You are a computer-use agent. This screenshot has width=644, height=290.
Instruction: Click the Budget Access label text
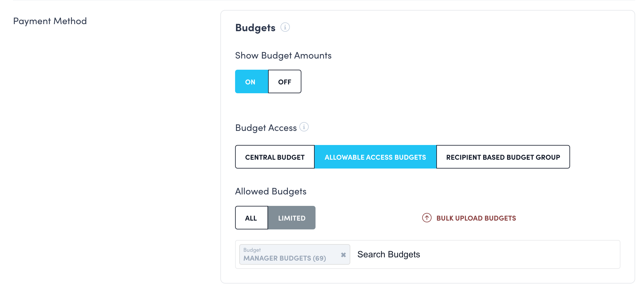click(266, 128)
